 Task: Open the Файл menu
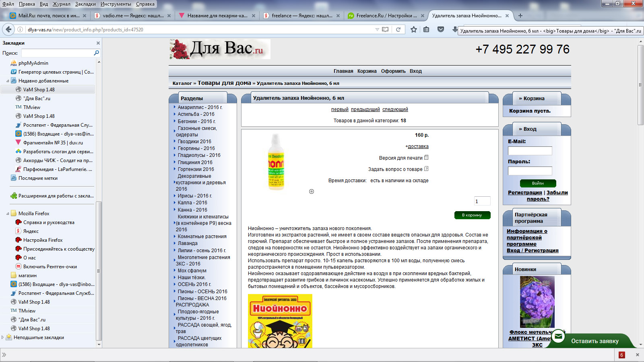[x=8, y=4]
